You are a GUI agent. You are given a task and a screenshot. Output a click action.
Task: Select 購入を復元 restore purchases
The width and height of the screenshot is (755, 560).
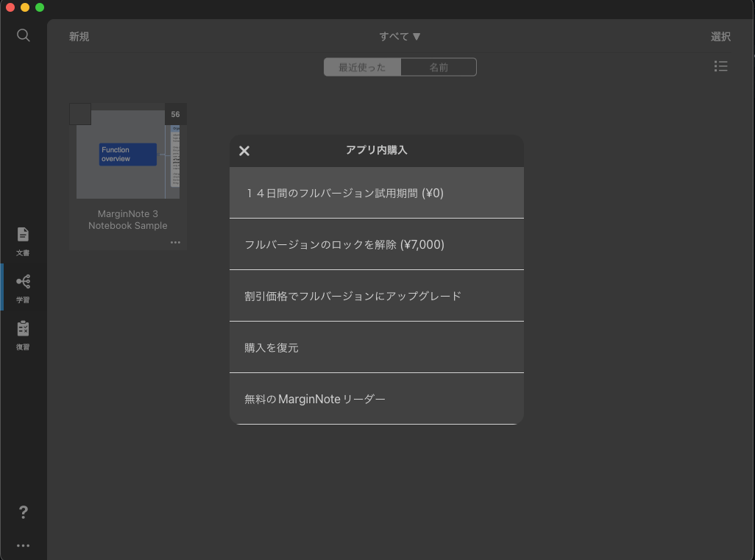(x=377, y=347)
